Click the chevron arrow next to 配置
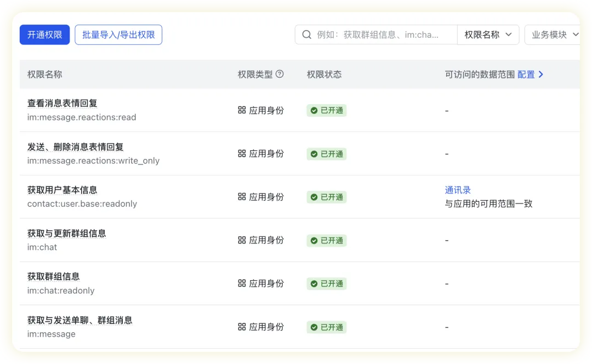Image resolution: width=592 pixels, height=364 pixels. (x=541, y=75)
